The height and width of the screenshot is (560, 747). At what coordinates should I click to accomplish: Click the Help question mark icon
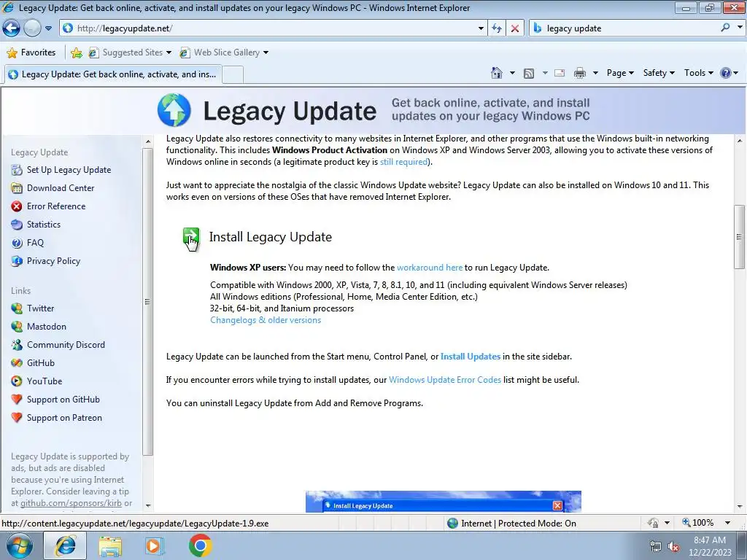click(x=726, y=73)
